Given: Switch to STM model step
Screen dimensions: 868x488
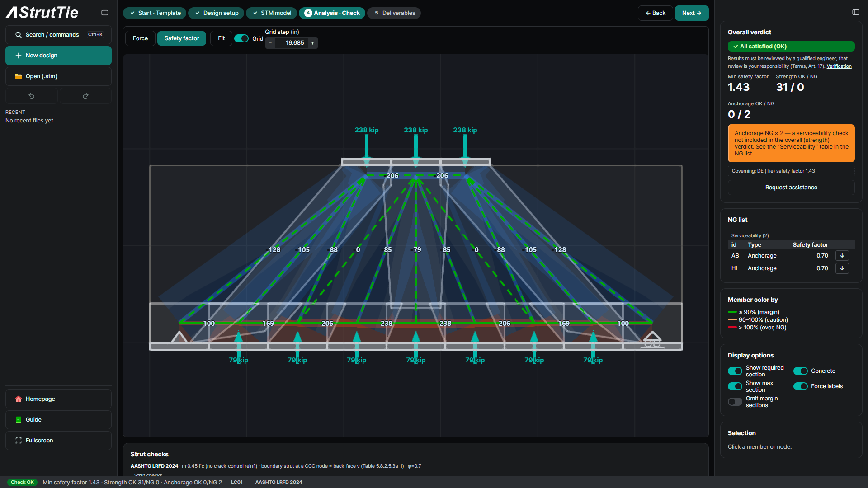Looking at the screenshot, I should pyautogui.click(x=271, y=13).
